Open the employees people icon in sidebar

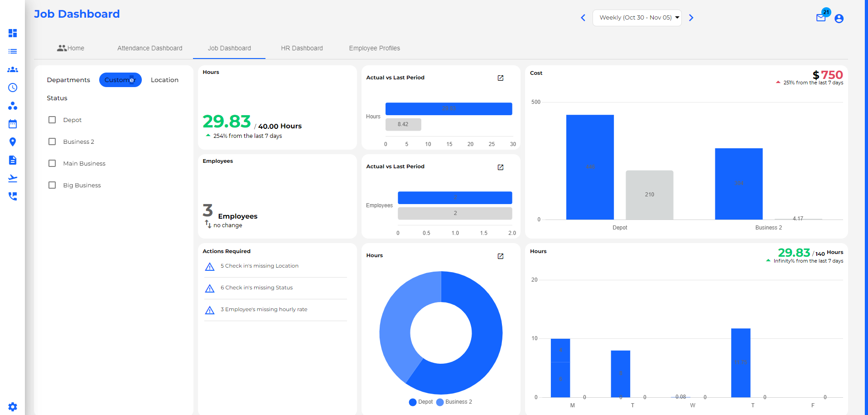(12, 69)
